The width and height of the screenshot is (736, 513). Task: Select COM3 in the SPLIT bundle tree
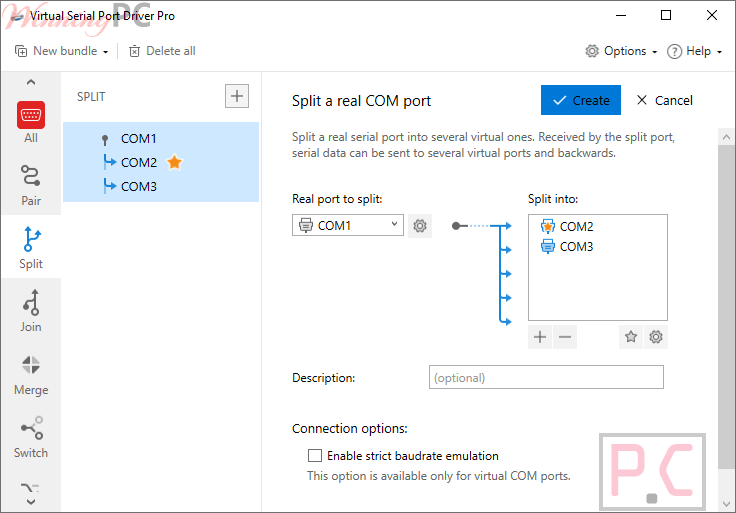coord(138,186)
